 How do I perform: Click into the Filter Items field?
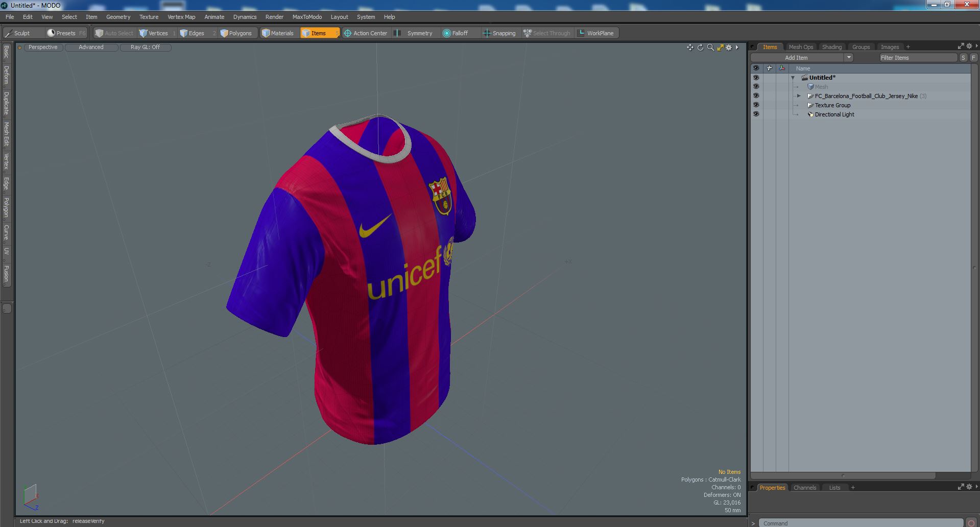pos(918,58)
